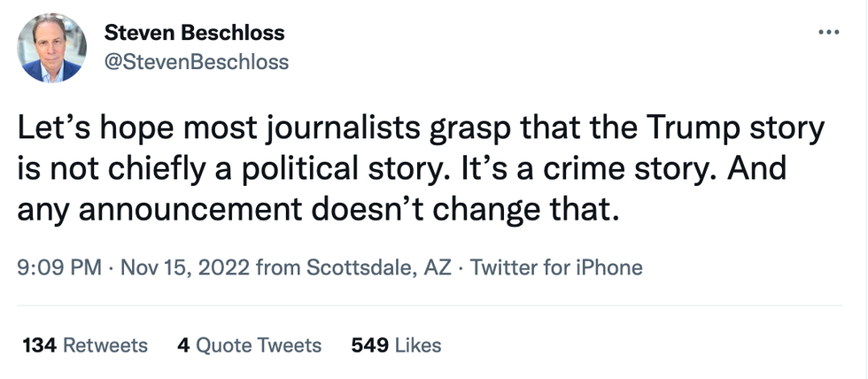Click the number 4 beside Quote Tweets

click(x=182, y=344)
